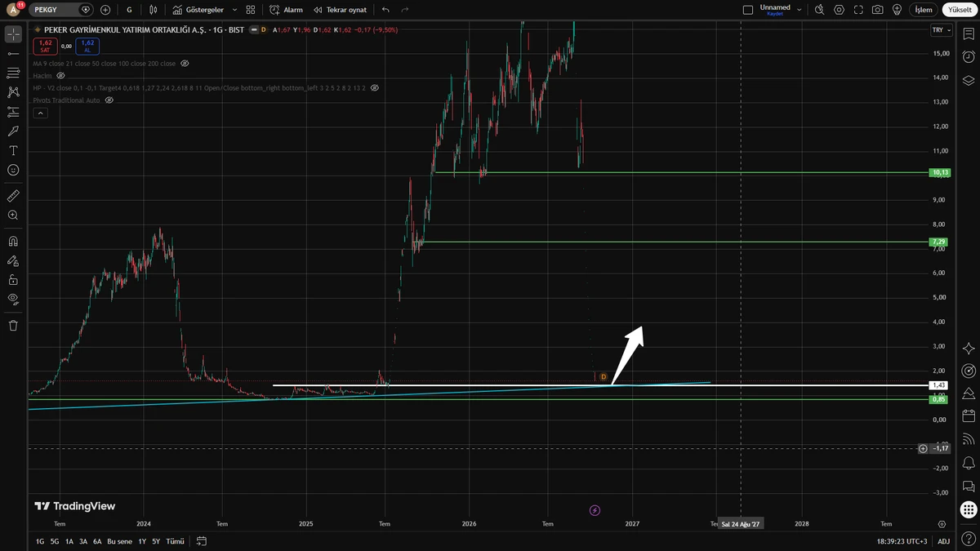Image resolution: width=980 pixels, height=551 pixels.
Task: Remove drawings with the trash icon
Action: click(13, 325)
